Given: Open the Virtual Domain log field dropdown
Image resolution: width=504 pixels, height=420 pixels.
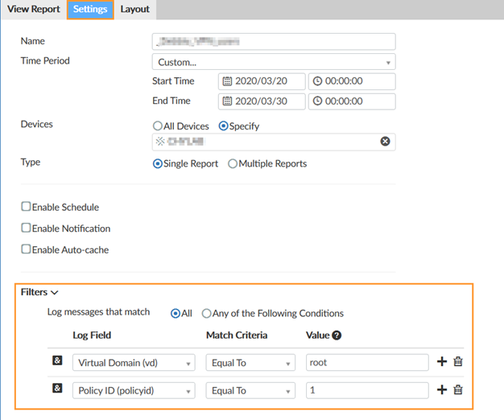Looking at the screenshot, I should (133, 363).
